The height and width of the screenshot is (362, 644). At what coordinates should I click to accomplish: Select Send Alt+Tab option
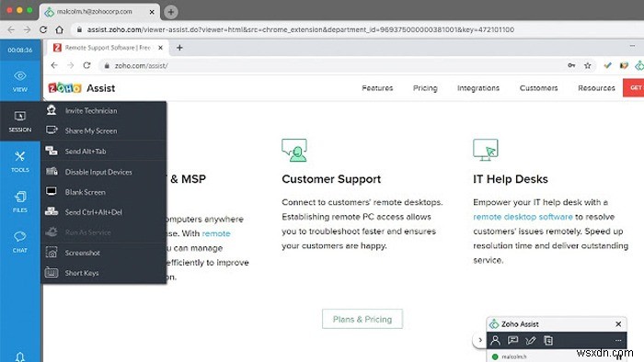103,152
